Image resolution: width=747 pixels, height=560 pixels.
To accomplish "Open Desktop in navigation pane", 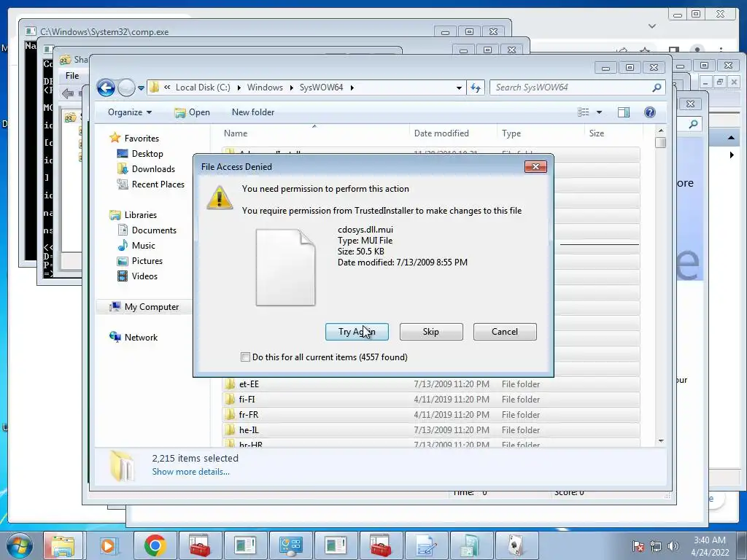I will tap(147, 154).
